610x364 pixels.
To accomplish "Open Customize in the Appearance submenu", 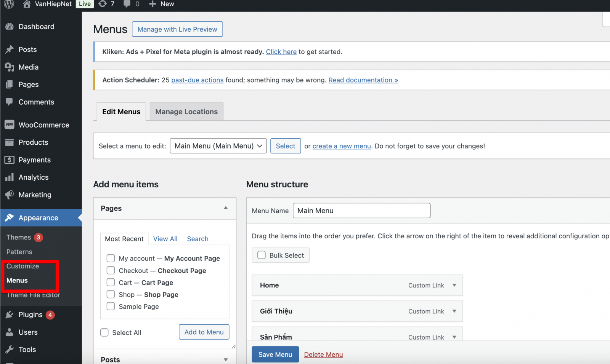I will pos(23,266).
